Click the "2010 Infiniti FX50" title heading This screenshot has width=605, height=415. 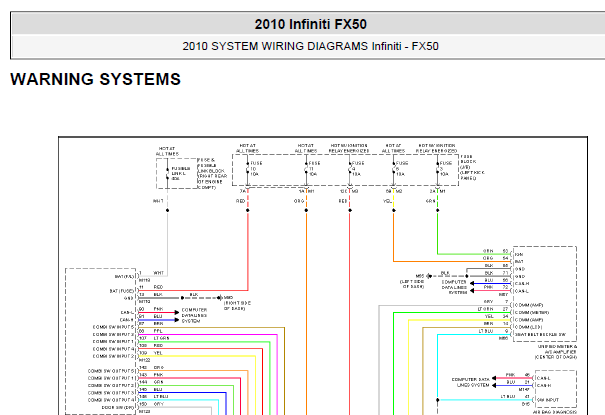[310, 24]
